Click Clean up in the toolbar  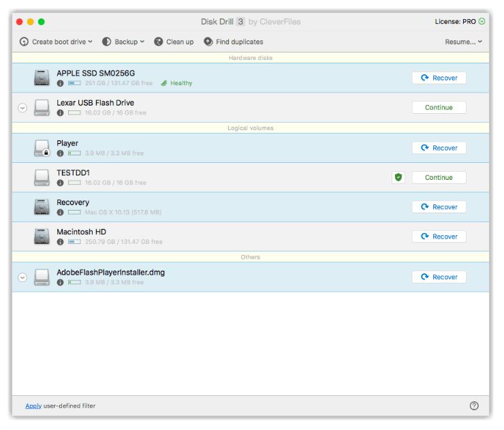(x=174, y=42)
